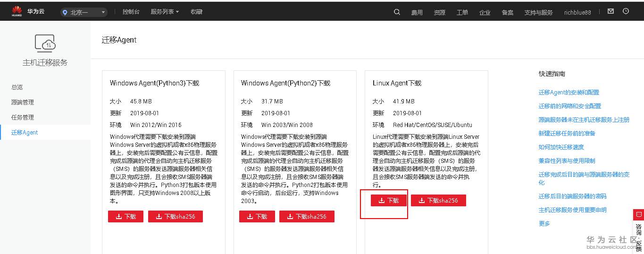Viewport: 644px width, 254px height.
Task: Open the 北京一 region dropdown
Action: (x=84, y=12)
